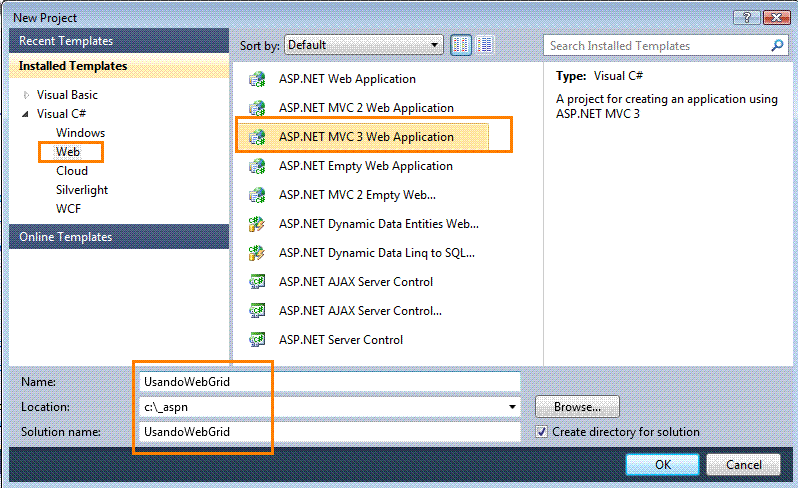Open the Recent Templates section
This screenshot has height=488, width=798.
pos(119,41)
